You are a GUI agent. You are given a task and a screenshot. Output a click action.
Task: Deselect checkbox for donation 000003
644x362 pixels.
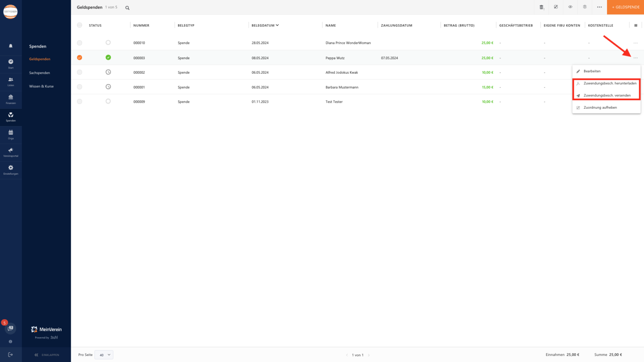pos(80,58)
